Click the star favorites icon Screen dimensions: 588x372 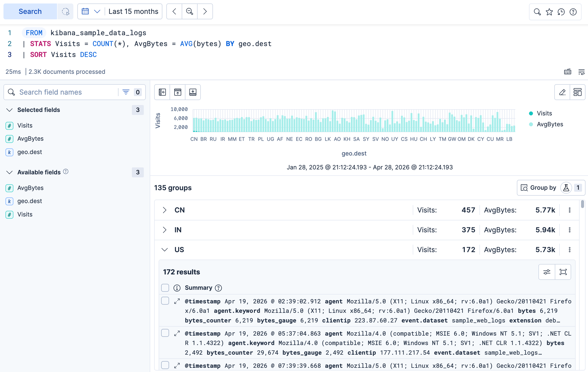(x=549, y=12)
